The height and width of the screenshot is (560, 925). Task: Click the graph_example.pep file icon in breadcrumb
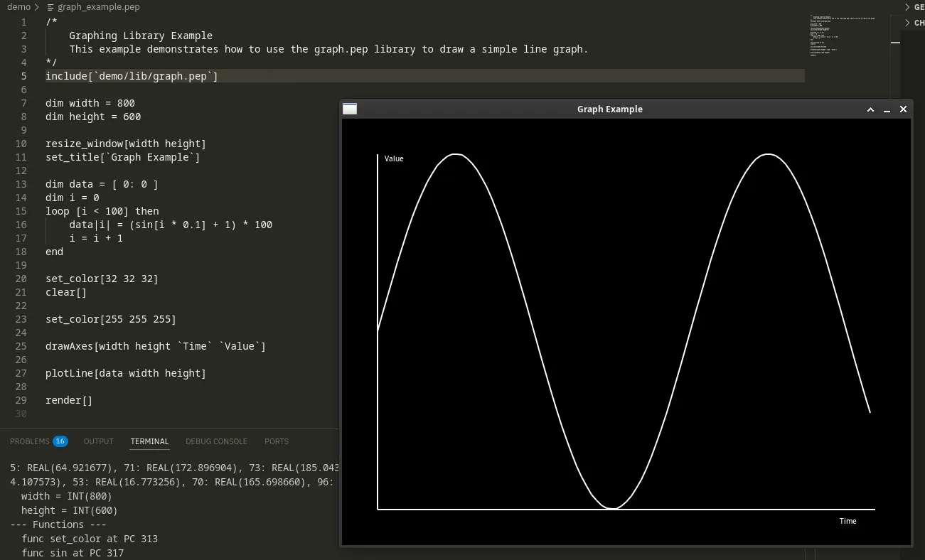[x=50, y=7]
